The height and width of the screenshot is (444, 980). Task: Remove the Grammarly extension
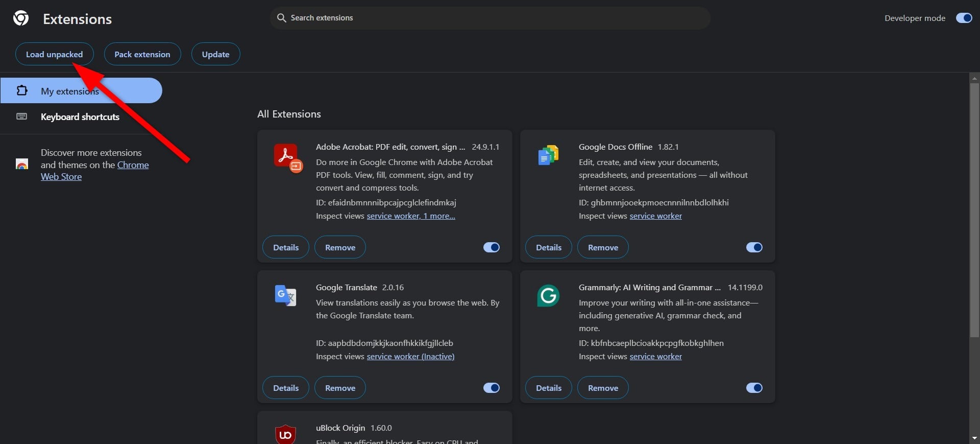[x=603, y=388]
